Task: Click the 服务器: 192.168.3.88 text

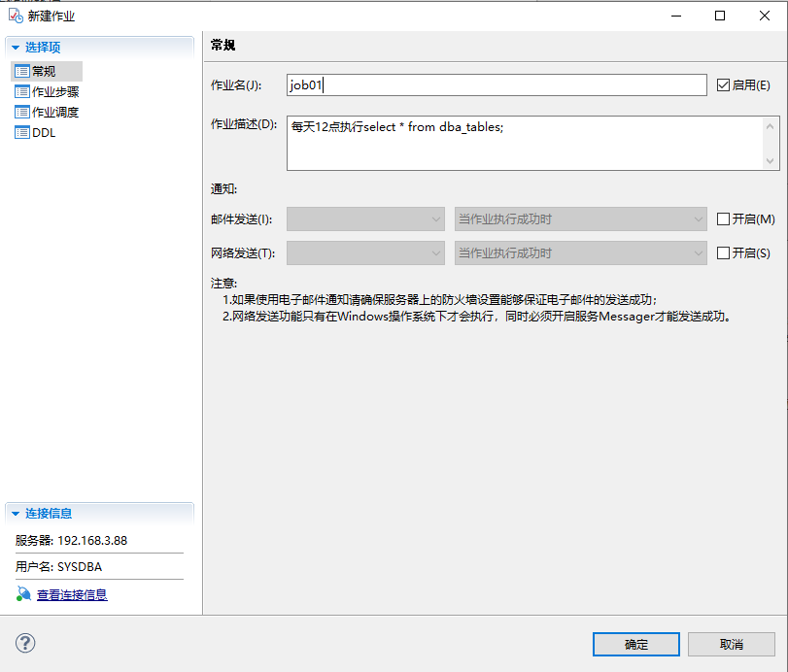Action: tap(71, 540)
